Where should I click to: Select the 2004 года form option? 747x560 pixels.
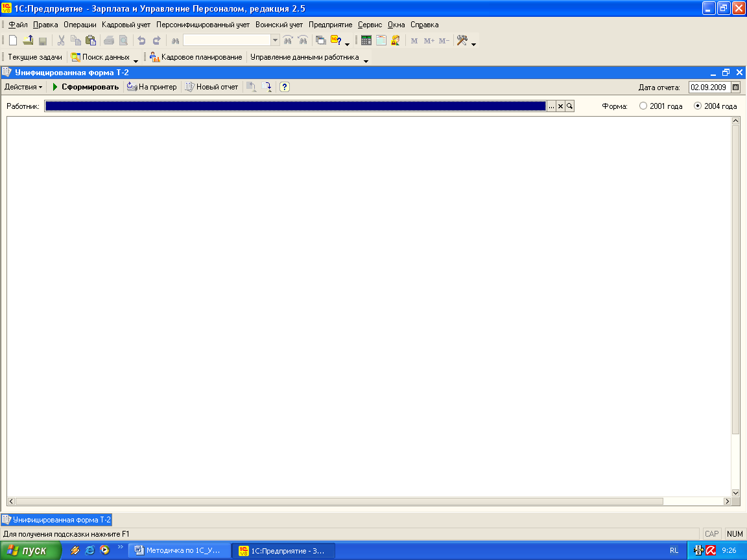pyautogui.click(x=715, y=106)
